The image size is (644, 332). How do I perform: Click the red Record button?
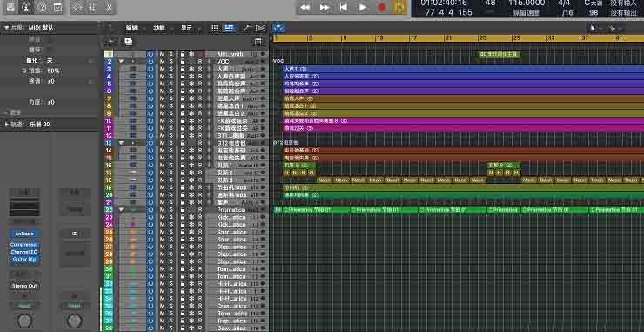pos(381,7)
